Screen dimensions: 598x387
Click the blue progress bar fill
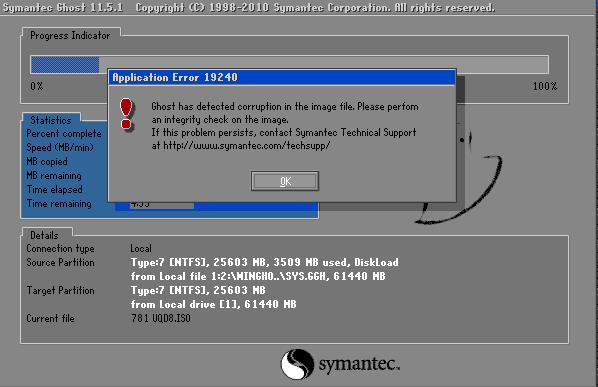(65, 64)
